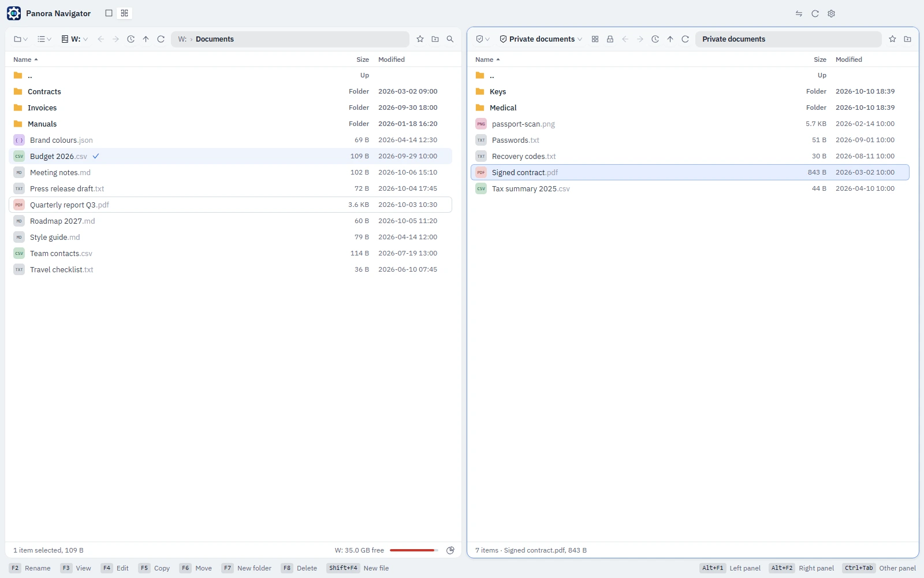Expand Private documents vault dropdown

point(541,39)
